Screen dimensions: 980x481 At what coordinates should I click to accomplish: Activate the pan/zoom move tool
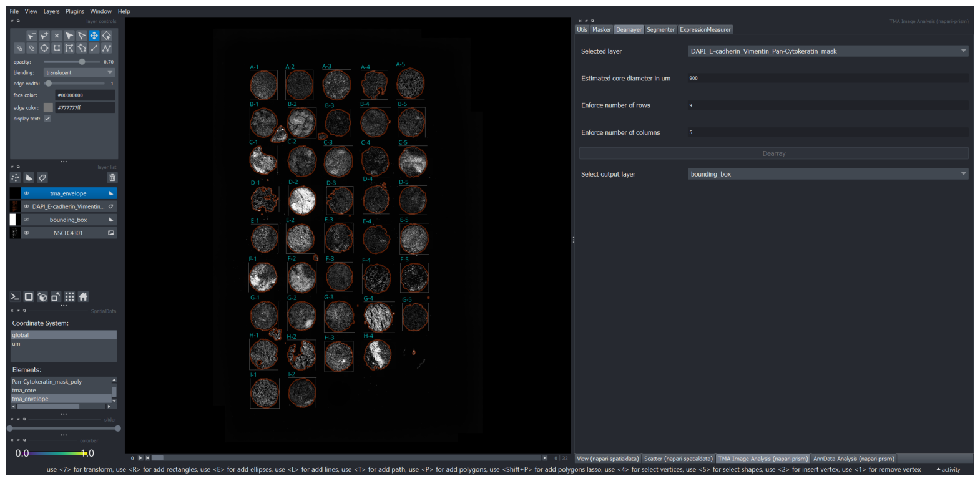[x=94, y=36]
